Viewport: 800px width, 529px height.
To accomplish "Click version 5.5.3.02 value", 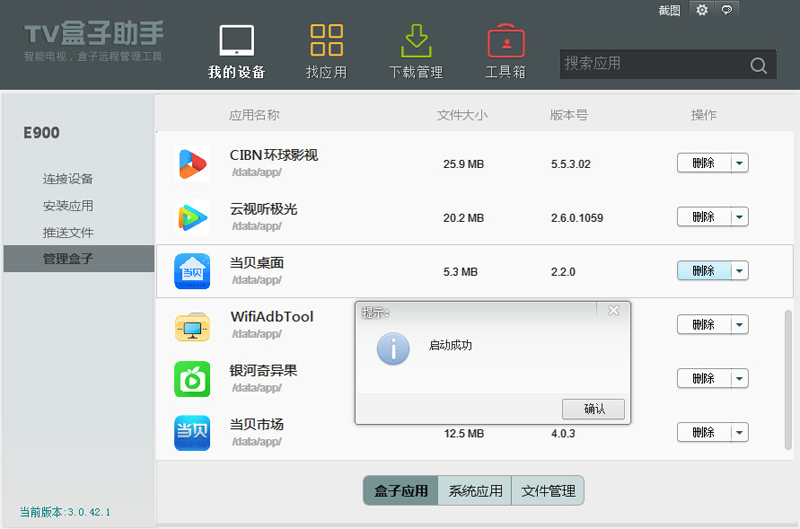I will (570, 164).
